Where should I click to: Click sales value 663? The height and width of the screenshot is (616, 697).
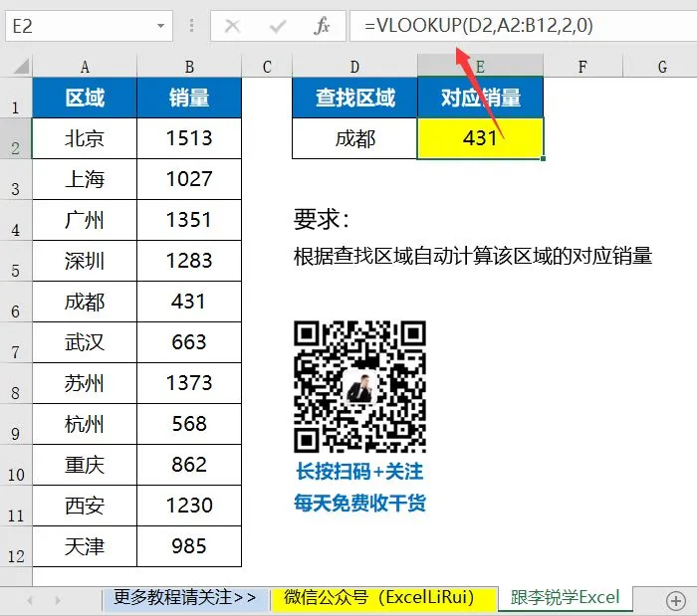click(x=189, y=342)
